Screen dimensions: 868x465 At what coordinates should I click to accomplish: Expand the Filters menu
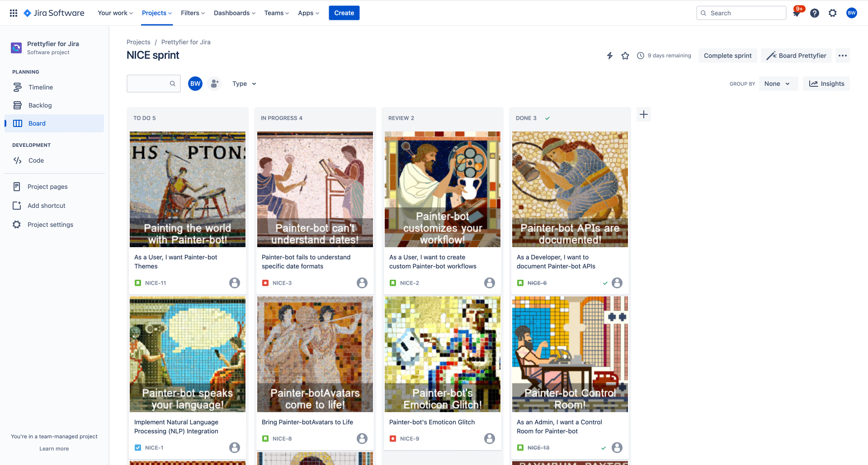pyautogui.click(x=193, y=13)
